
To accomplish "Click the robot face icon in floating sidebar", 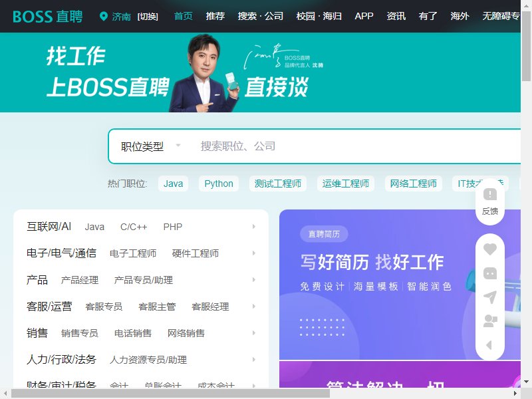I will point(490,273).
